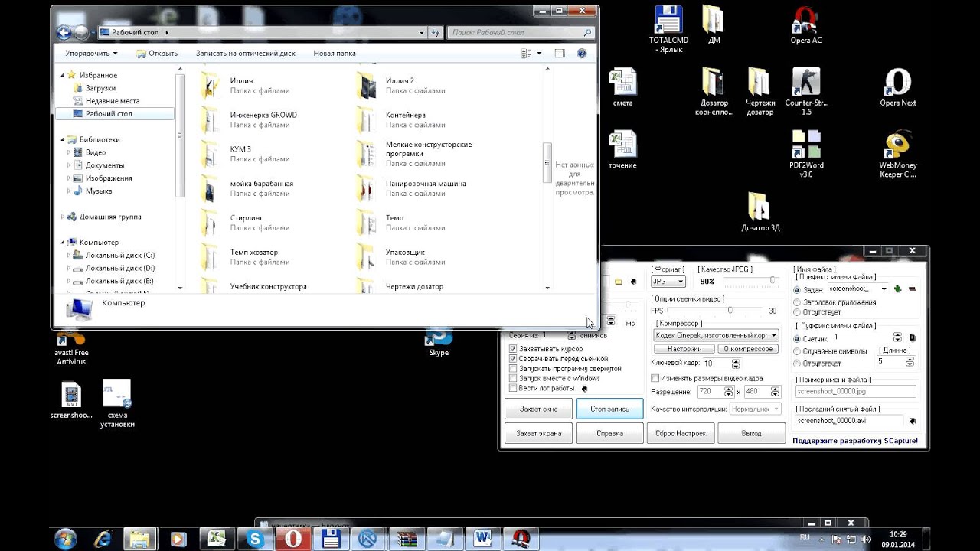
Task: Open the Word taskbar icon
Action: [x=482, y=539]
